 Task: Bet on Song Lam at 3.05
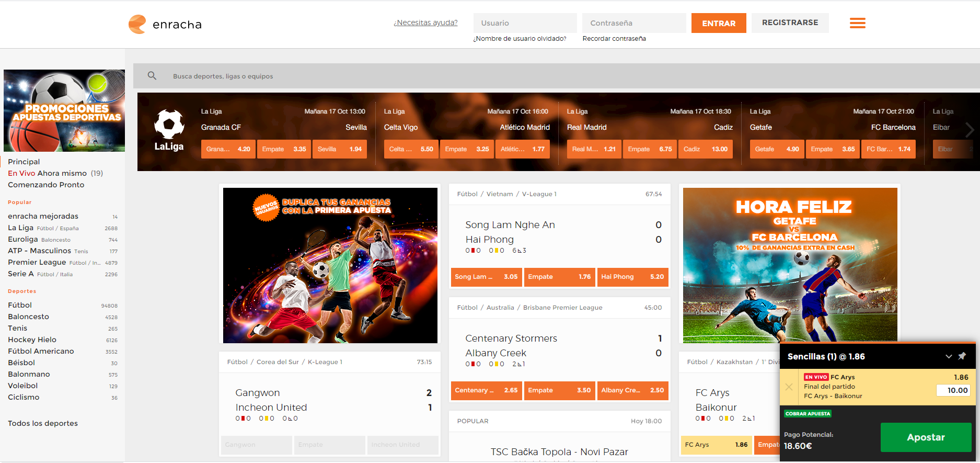pyautogui.click(x=486, y=277)
